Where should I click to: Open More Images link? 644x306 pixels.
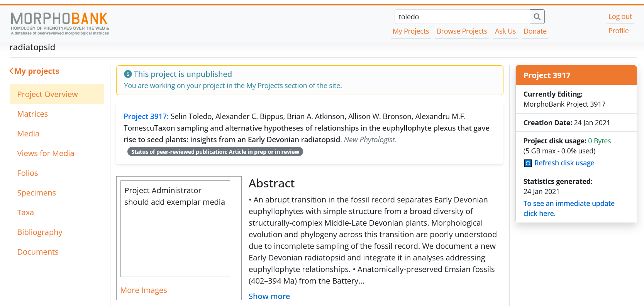(x=144, y=290)
